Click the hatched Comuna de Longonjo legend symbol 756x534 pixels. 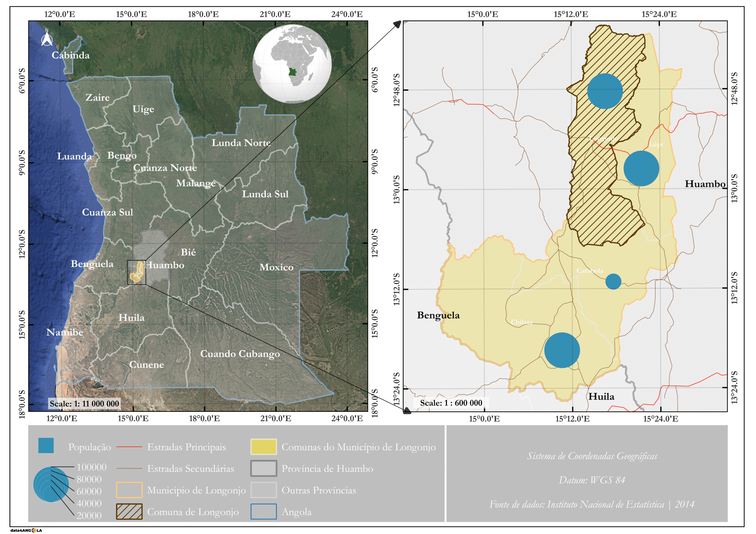129,512
